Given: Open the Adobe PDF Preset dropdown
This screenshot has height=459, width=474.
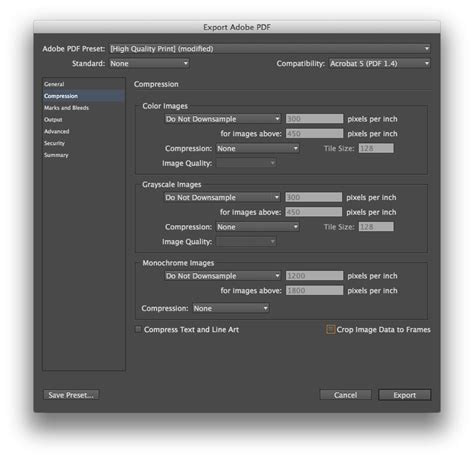Looking at the screenshot, I should click(270, 49).
